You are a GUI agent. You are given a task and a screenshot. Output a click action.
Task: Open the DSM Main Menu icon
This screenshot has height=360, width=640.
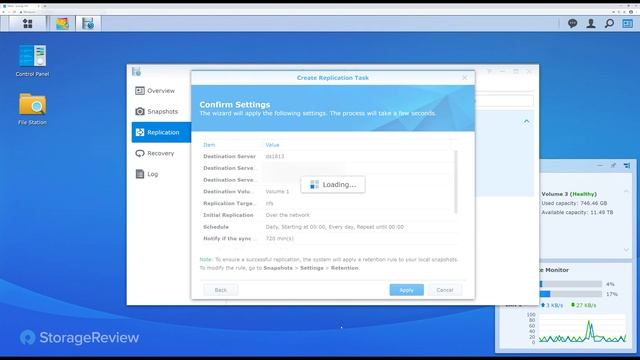27,24
